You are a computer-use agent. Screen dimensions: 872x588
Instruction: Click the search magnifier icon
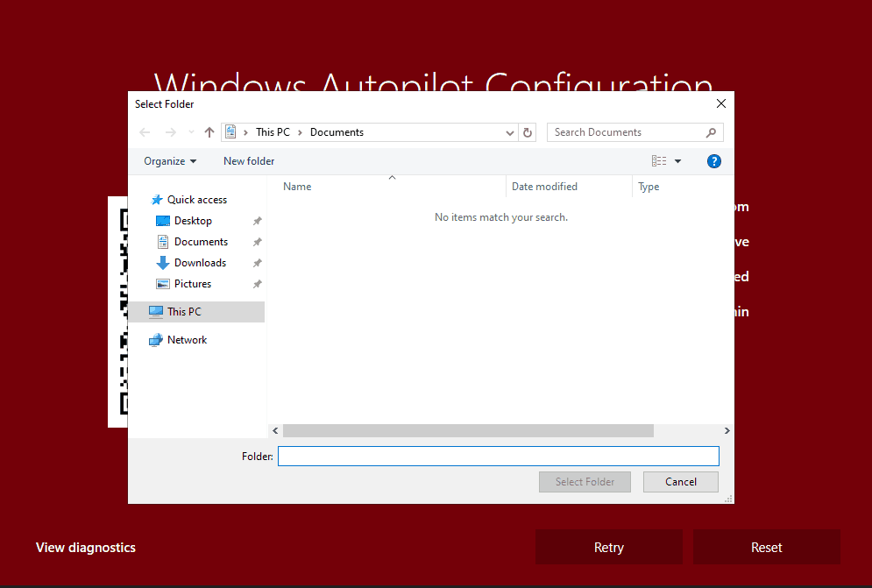coord(711,132)
